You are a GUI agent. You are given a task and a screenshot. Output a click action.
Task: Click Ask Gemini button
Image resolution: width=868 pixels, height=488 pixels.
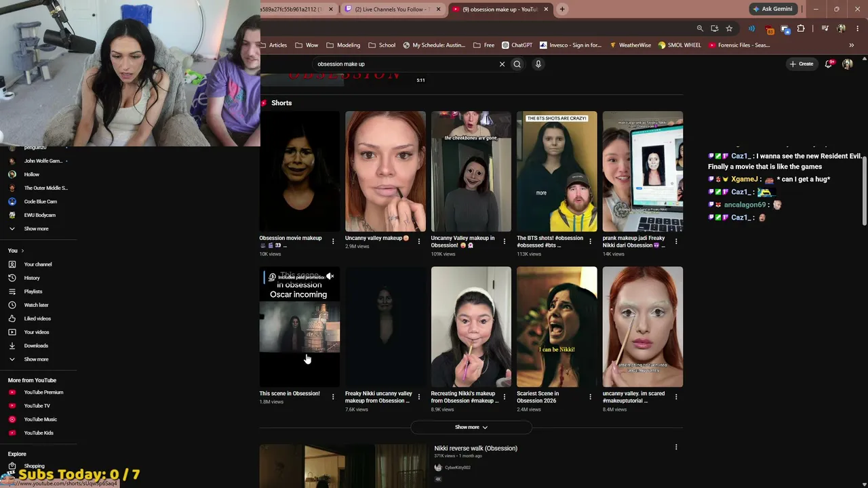tap(772, 9)
